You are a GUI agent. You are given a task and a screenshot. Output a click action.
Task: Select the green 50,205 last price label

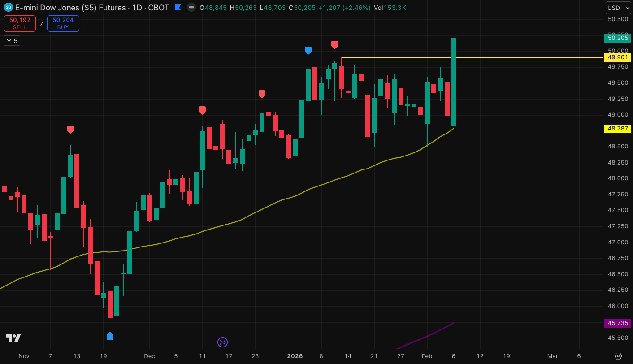point(617,38)
